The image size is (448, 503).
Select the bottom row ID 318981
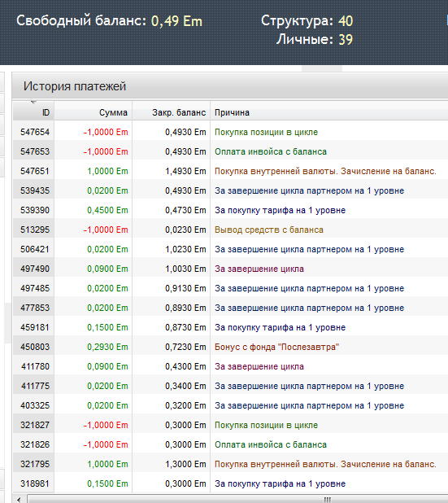[x=230, y=483]
